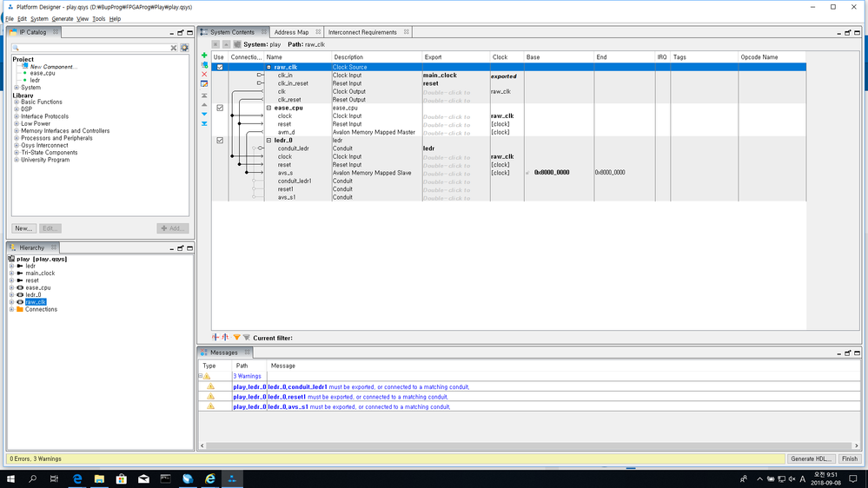
Task: Click the move to top arrow icon
Action: 204,95
